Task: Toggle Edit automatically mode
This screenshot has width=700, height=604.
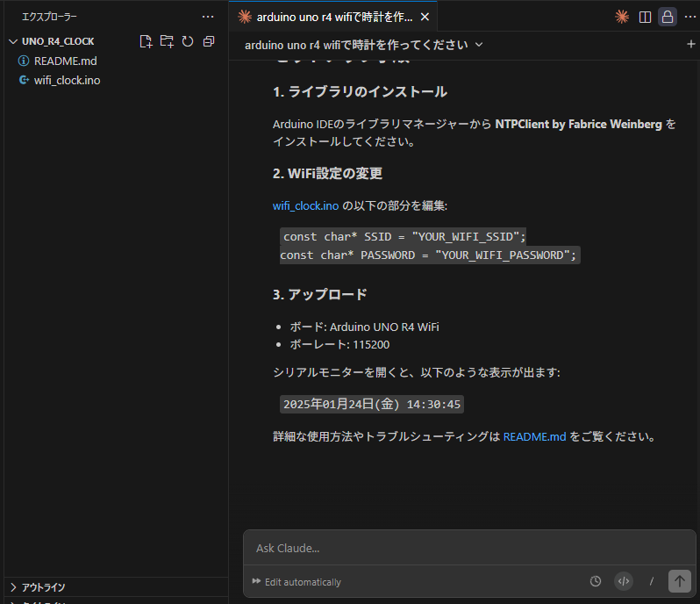Action: point(296,582)
